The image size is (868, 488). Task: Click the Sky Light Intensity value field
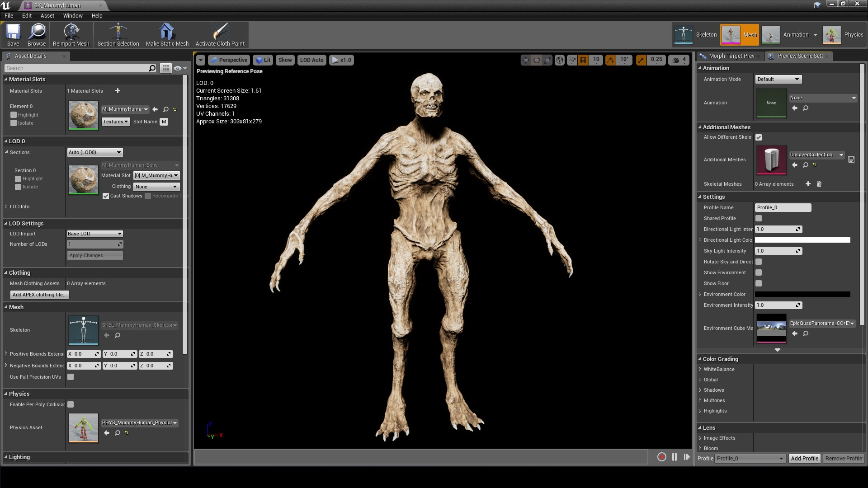tap(778, 251)
